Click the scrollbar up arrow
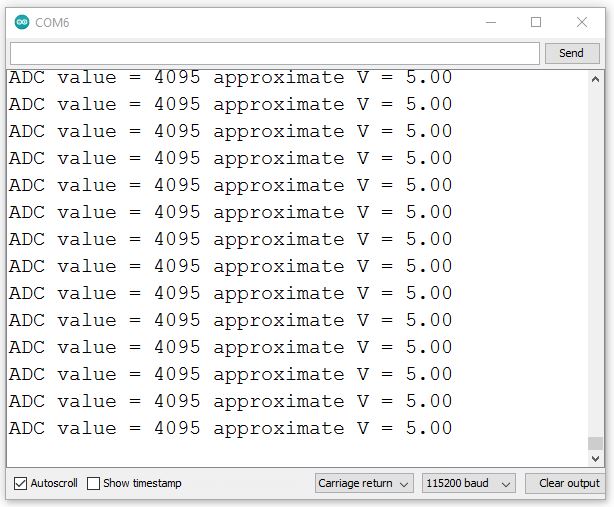This screenshot has height=507, width=614. tap(596, 79)
